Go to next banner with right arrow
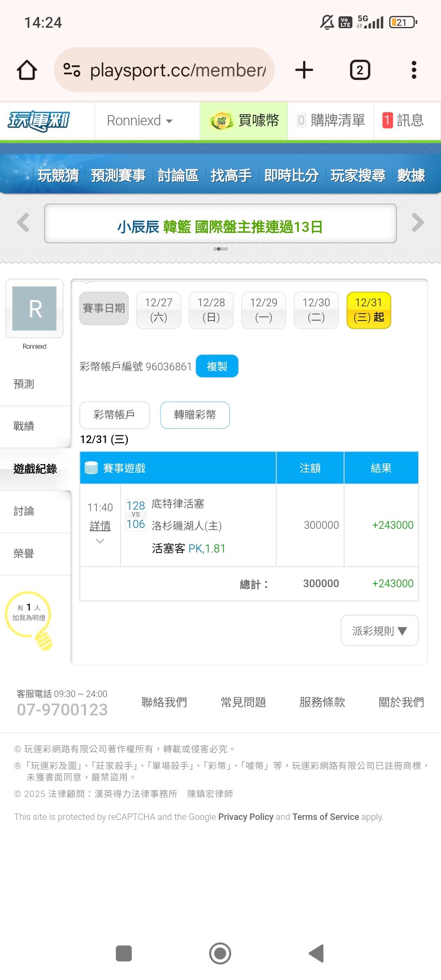Viewport: 441px width, 980px height. (417, 223)
